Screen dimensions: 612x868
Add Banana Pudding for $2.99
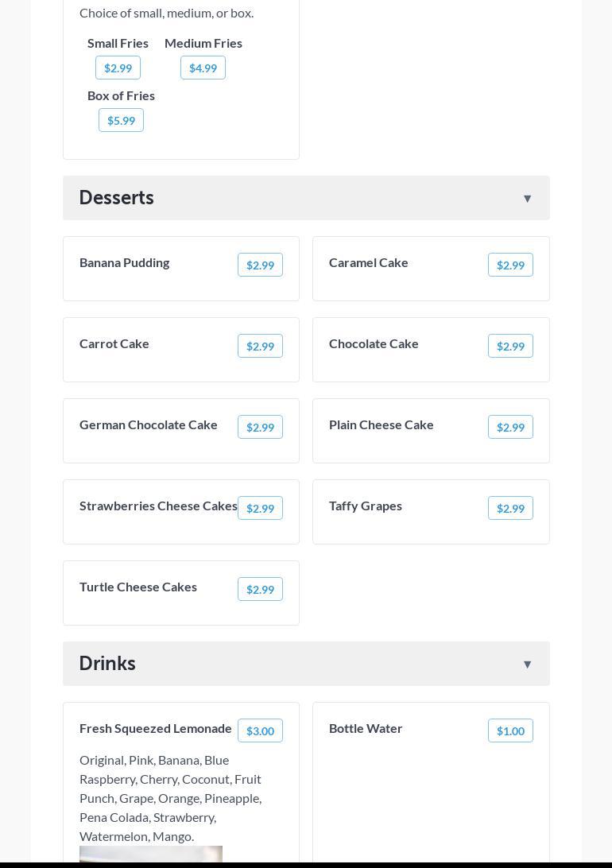pyautogui.click(x=260, y=265)
